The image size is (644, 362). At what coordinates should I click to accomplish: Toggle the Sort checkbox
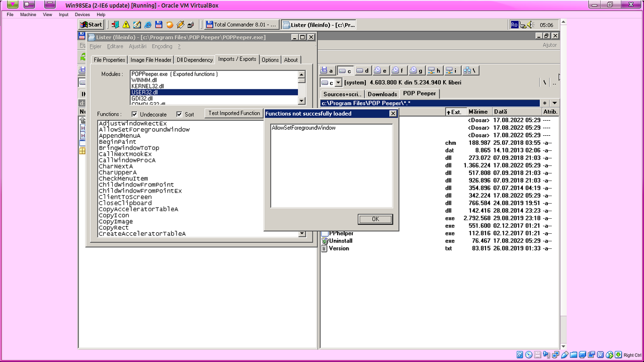(179, 114)
